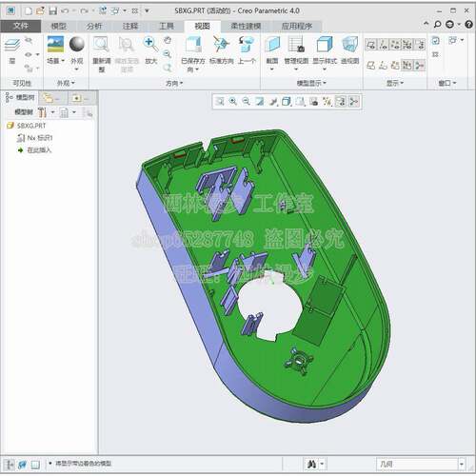Toggle spin center in the graphics toolbar
This screenshot has height=476, width=476.
click(x=353, y=102)
